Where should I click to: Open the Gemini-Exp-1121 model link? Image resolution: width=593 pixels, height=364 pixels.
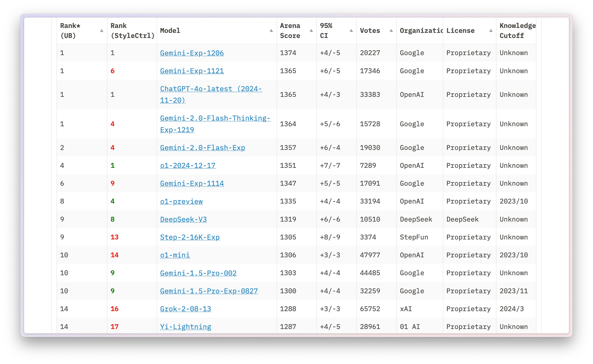(x=192, y=71)
